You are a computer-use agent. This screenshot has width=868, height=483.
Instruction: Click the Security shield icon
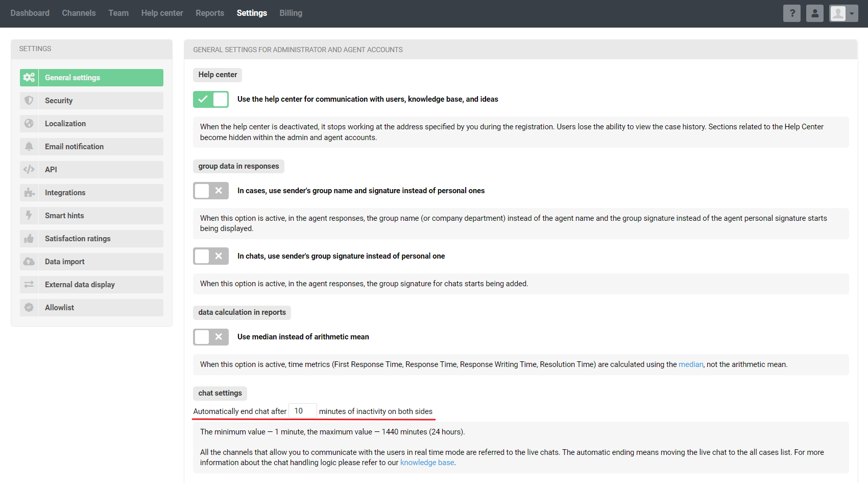point(29,101)
